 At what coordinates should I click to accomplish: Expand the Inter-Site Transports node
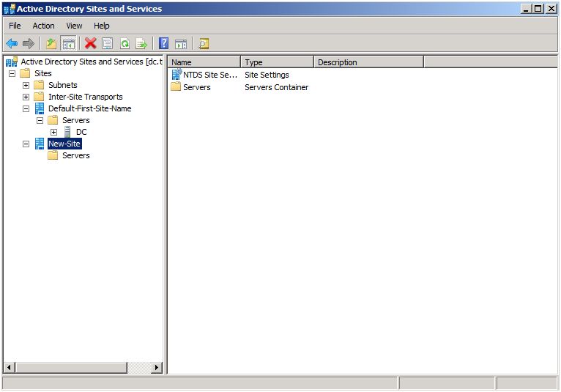[26, 97]
